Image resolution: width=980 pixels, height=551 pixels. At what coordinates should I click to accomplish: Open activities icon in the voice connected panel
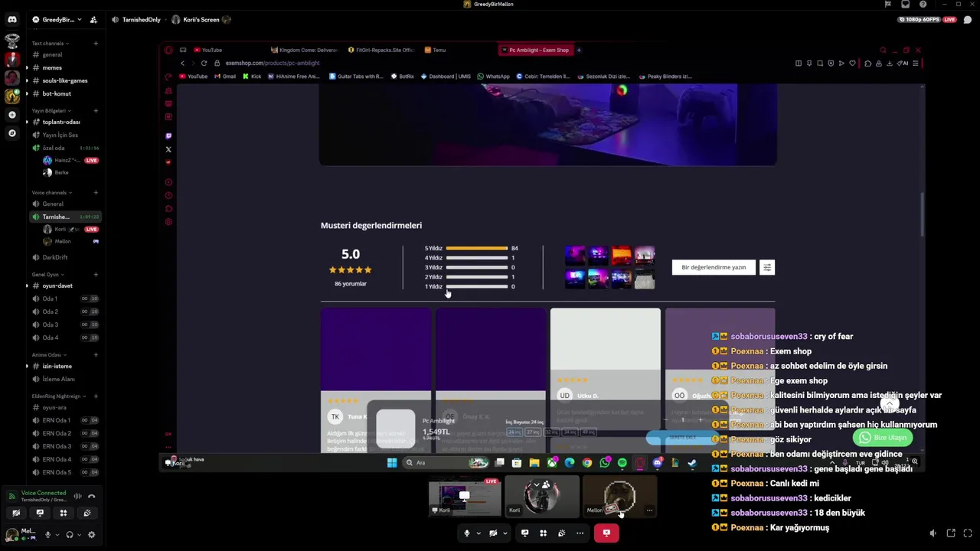64,513
